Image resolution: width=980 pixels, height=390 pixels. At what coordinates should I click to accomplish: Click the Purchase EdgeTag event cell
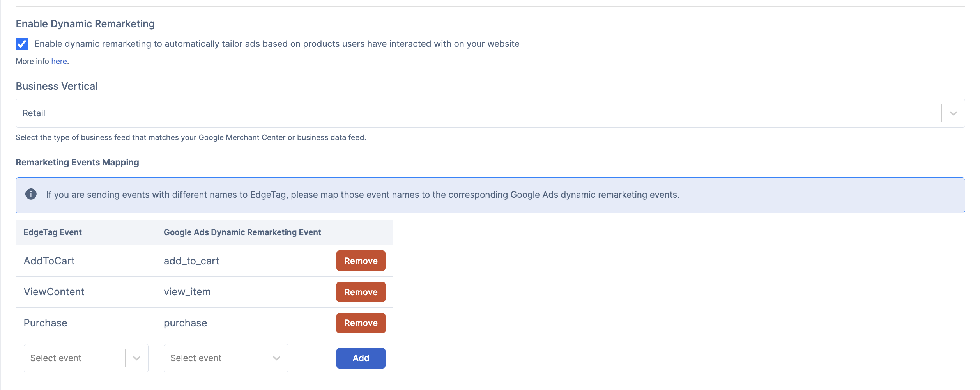pos(46,323)
